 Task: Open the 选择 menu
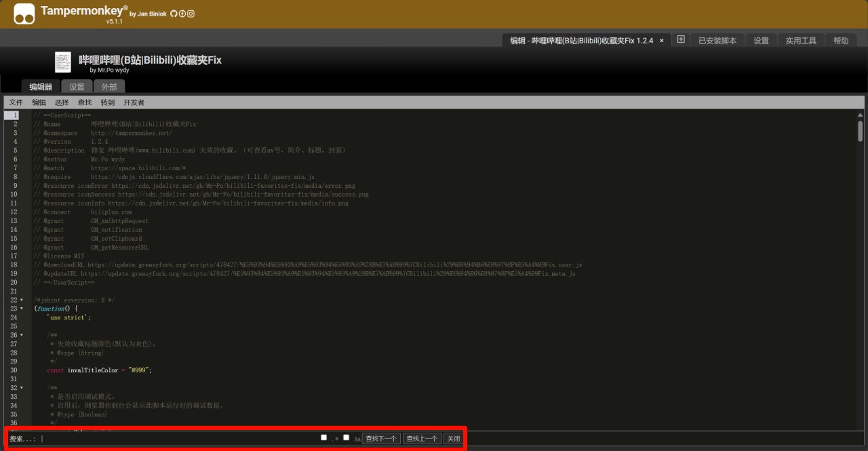click(62, 102)
